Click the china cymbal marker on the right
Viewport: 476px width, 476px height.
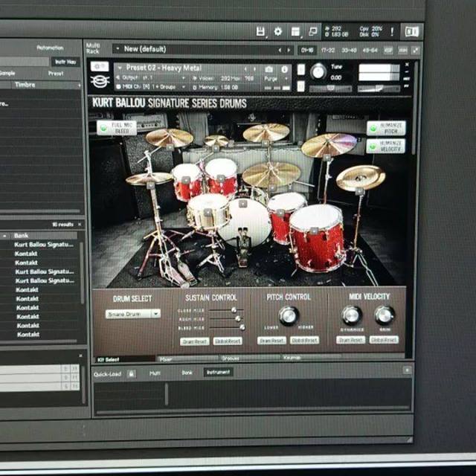(359, 191)
